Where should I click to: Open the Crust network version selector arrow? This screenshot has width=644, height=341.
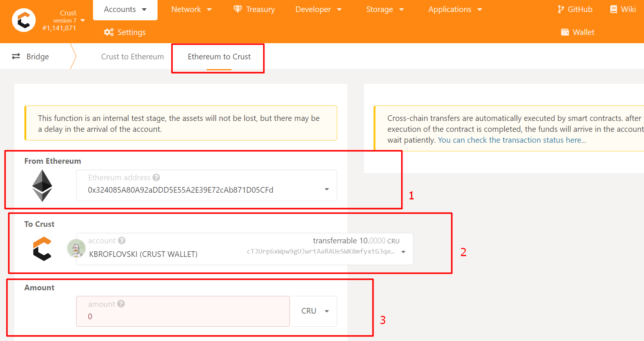[x=83, y=21]
